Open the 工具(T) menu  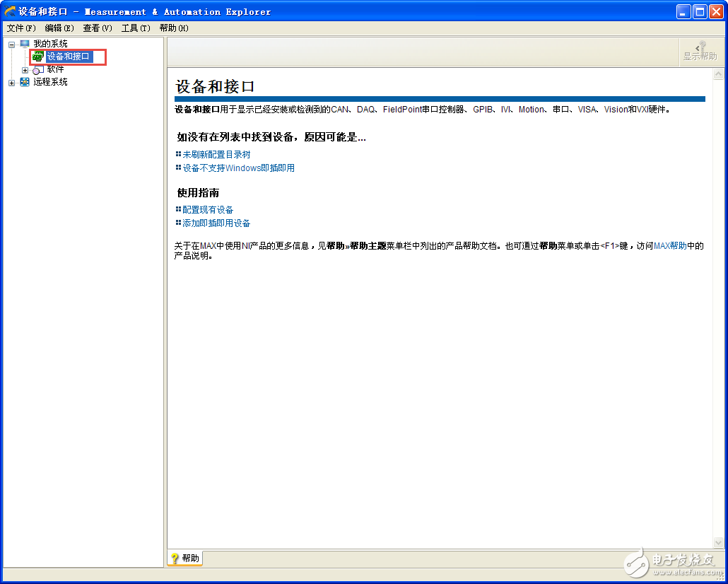point(136,28)
